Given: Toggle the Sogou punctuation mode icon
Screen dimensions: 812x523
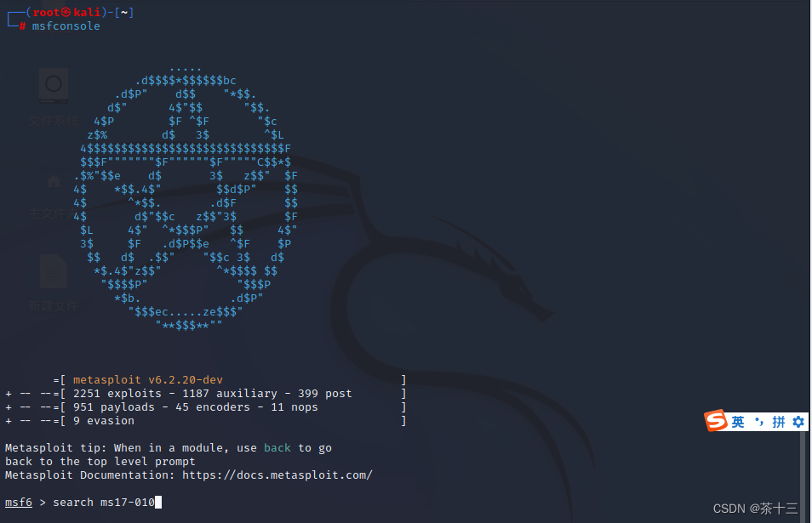Looking at the screenshot, I should click(759, 422).
